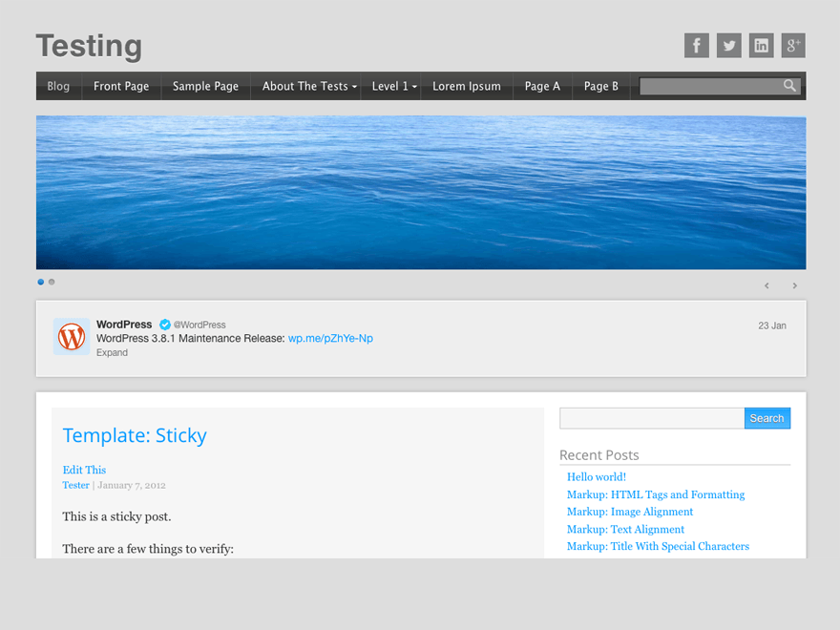Open the LinkedIn social icon
840x630 pixels.
[762, 46]
